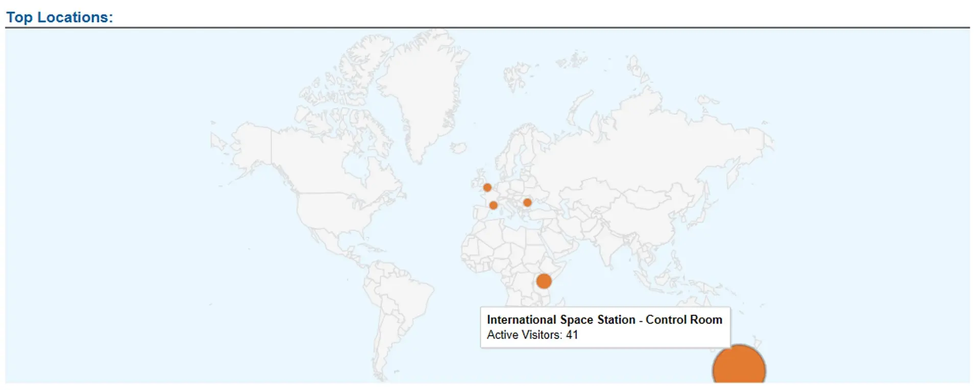
Task: Click the 'Active Visitors: 41' text
Action: point(532,335)
